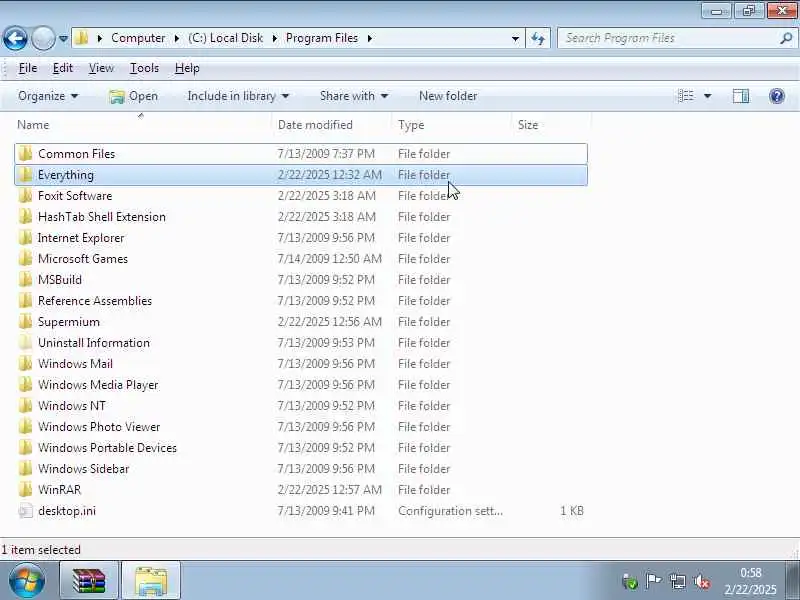Image resolution: width=800 pixels, height=600 pixels.
Task: Change your view icon button
Action: tap(686, 96)
